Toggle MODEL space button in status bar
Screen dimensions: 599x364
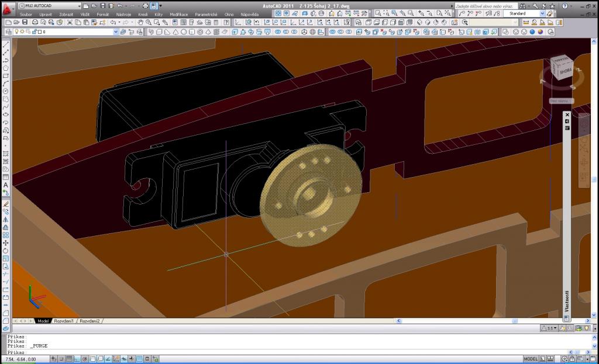point(531,359)
